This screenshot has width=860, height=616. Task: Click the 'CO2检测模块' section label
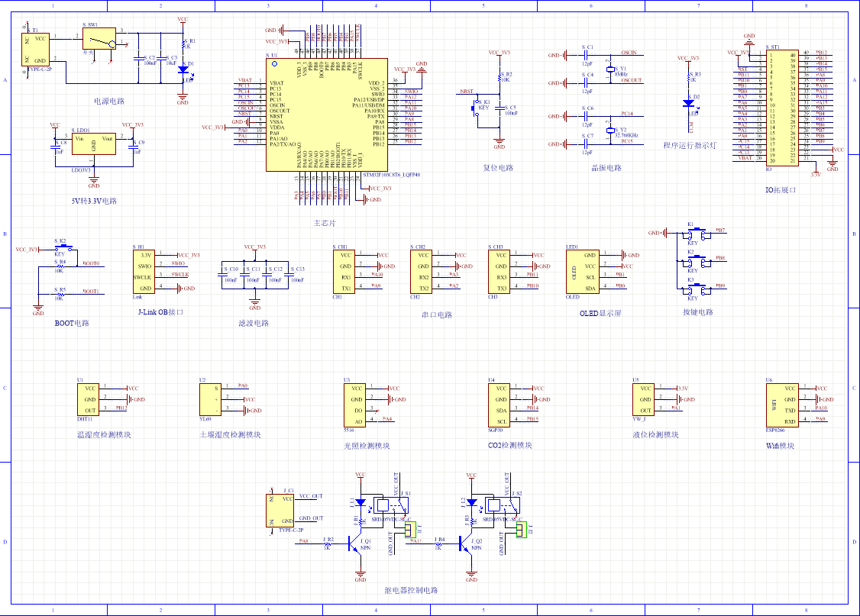(510, 446)
